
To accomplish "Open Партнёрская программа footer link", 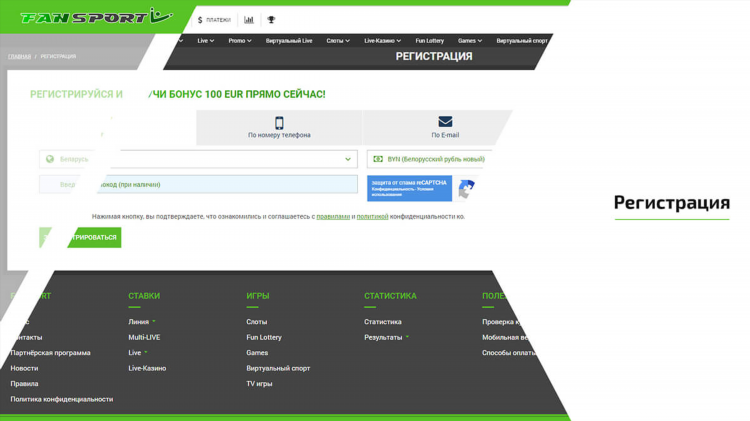I will tap(50, 353).
